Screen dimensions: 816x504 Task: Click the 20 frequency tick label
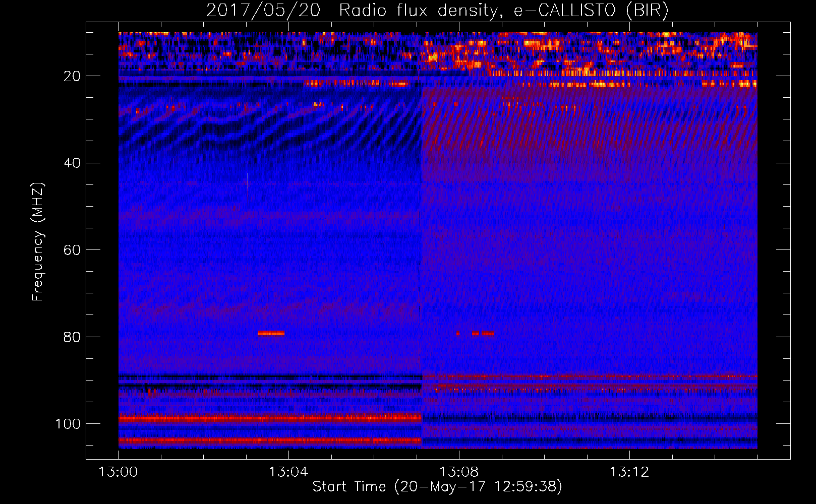tap(72, 76)
